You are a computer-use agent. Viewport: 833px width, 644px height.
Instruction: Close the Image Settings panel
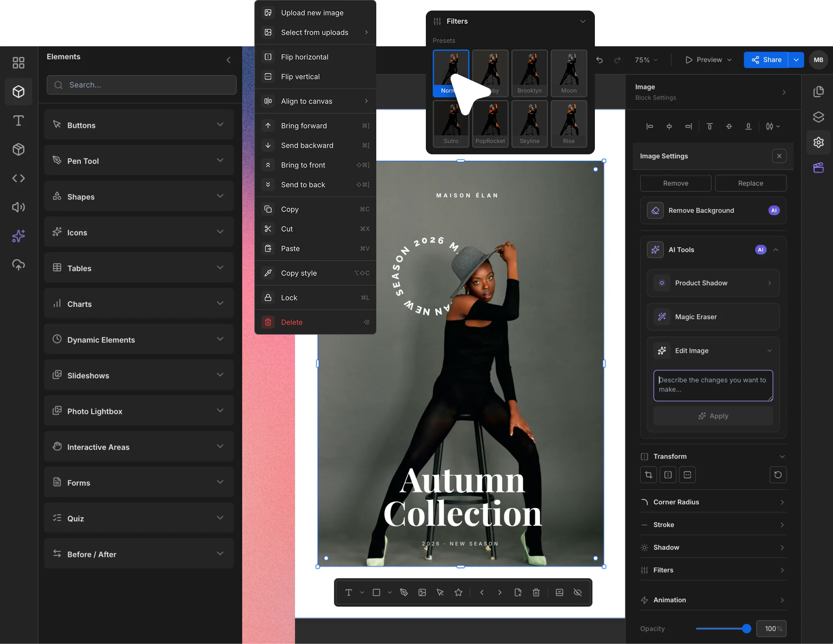point(779,156)
